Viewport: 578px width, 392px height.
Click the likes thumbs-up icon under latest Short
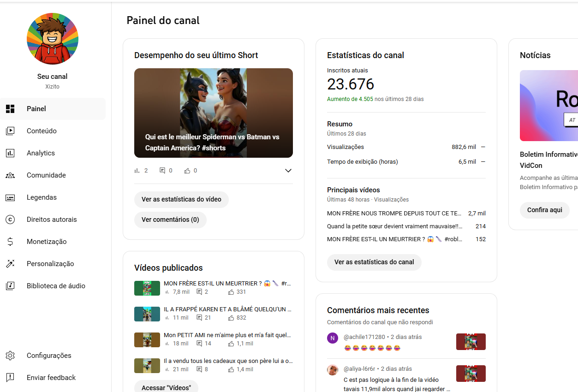coord(187,171)
